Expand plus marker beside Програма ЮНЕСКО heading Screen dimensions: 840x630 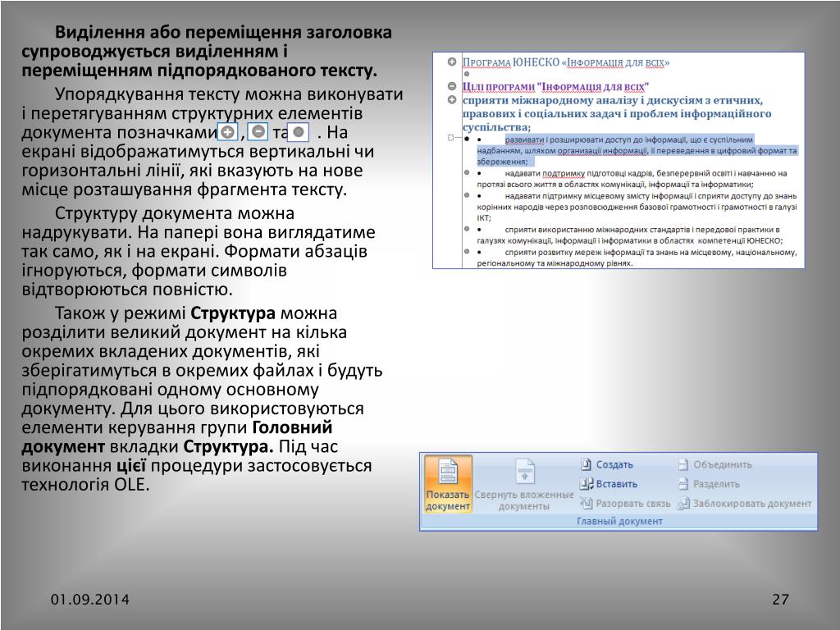tap(452, 62)
